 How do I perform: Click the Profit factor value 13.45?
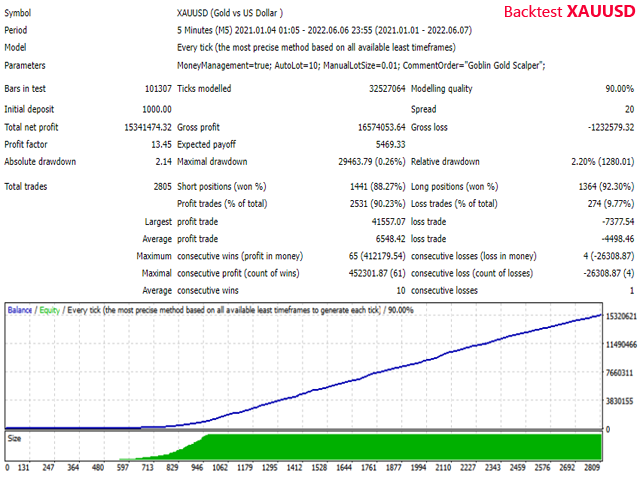pos(161,144)
